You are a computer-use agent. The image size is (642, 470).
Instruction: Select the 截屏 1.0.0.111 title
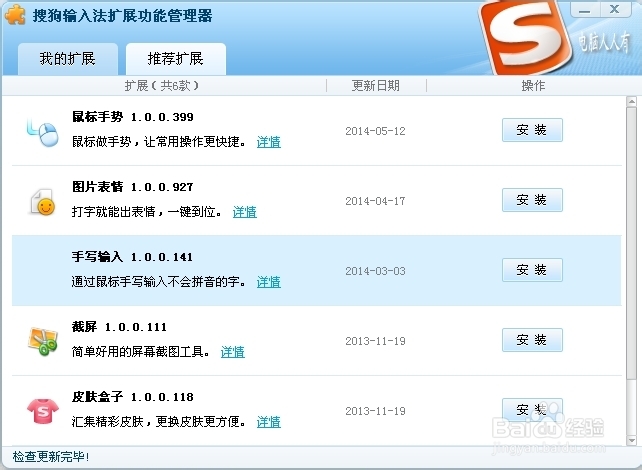(x=119, y=327)
